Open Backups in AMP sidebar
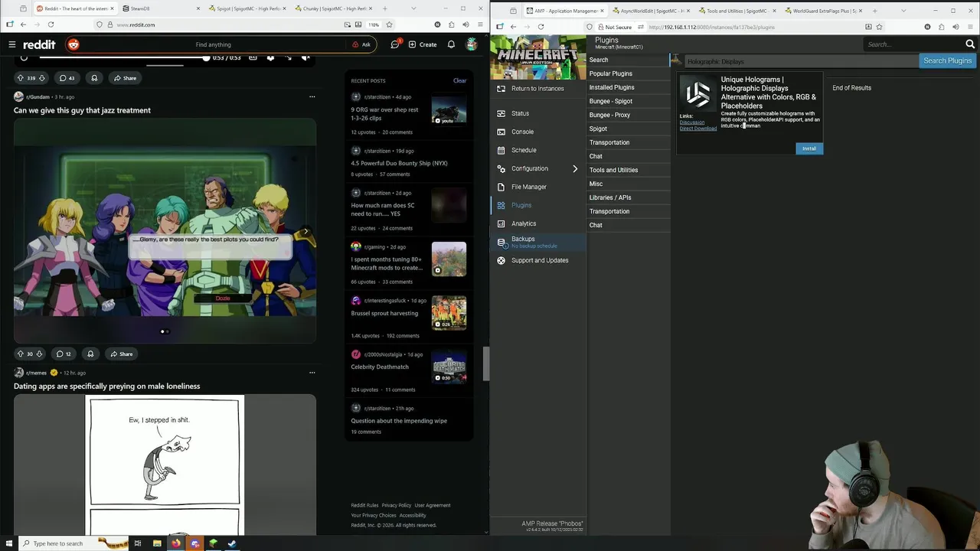This screenshot has width=980, height=551. point(537,242)
